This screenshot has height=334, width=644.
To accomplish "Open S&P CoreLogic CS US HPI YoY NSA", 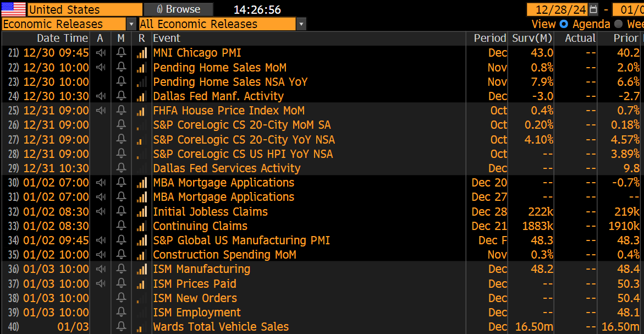I will (x=243, y=154).
